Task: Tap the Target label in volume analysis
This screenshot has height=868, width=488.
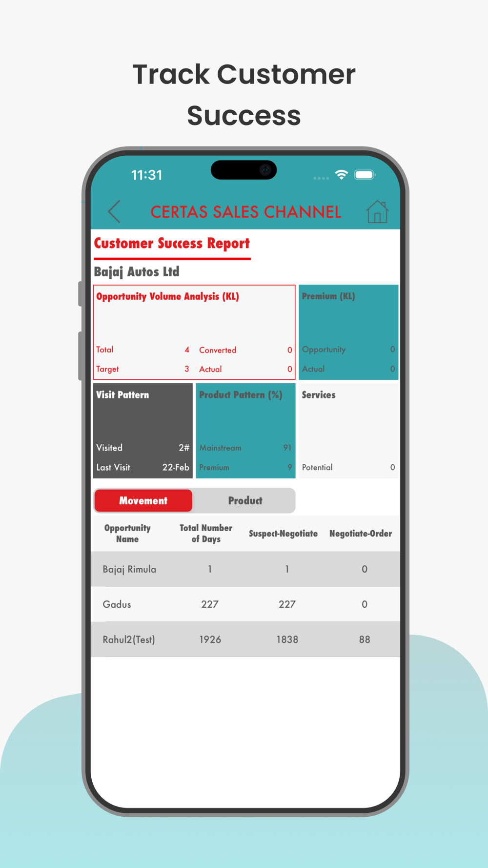Action: (x=107, y=369)
